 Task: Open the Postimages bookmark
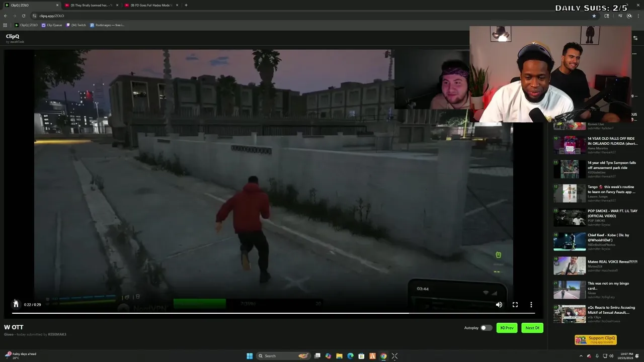[107, 25]
